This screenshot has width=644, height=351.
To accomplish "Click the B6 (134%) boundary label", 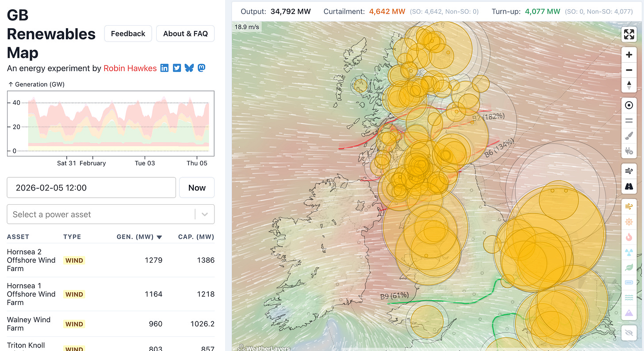I will (499, 148).
